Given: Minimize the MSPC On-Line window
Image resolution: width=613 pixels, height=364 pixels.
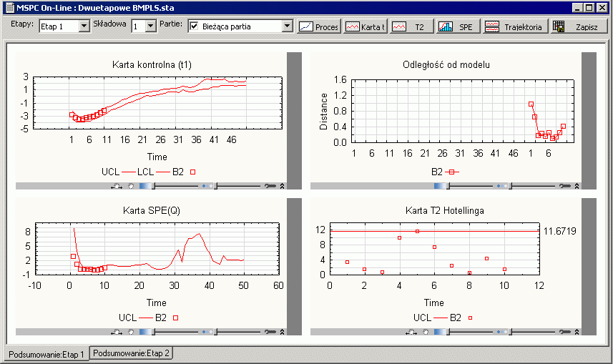Looking at the screenshot, I should point(578,7).
